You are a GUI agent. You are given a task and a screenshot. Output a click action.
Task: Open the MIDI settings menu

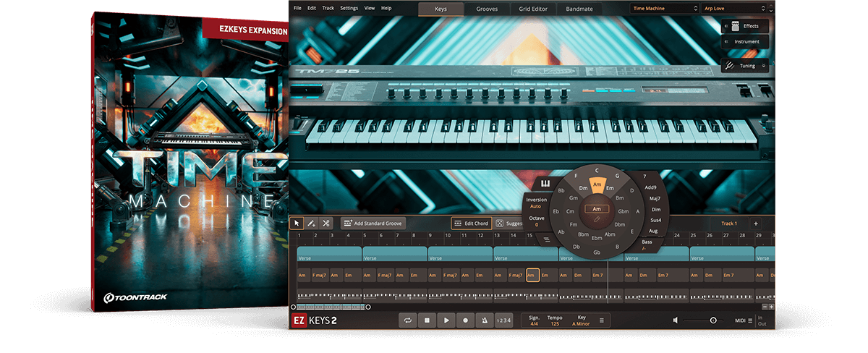tap(743, 320)
